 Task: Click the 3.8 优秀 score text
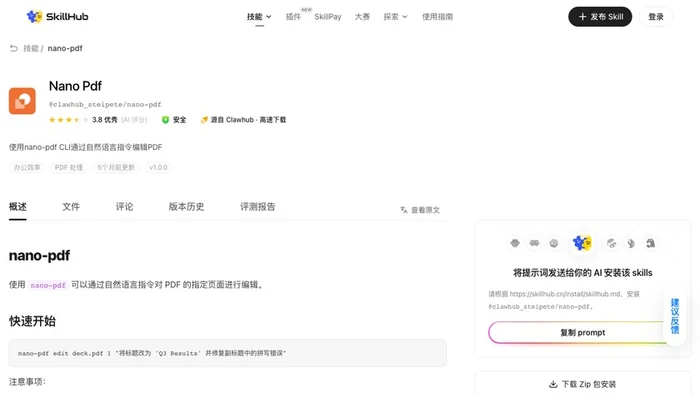(104, 120)
